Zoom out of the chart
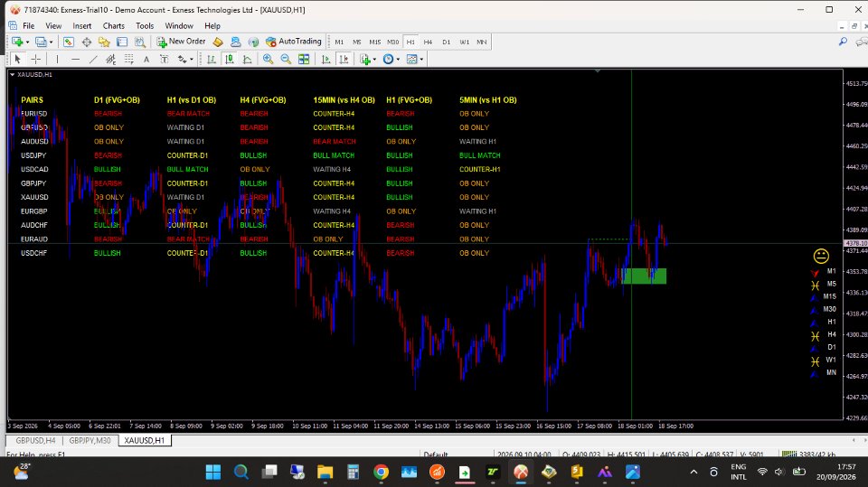Image resolution: width=868 pixels, height=487 pixels. [x=287, y=59]
